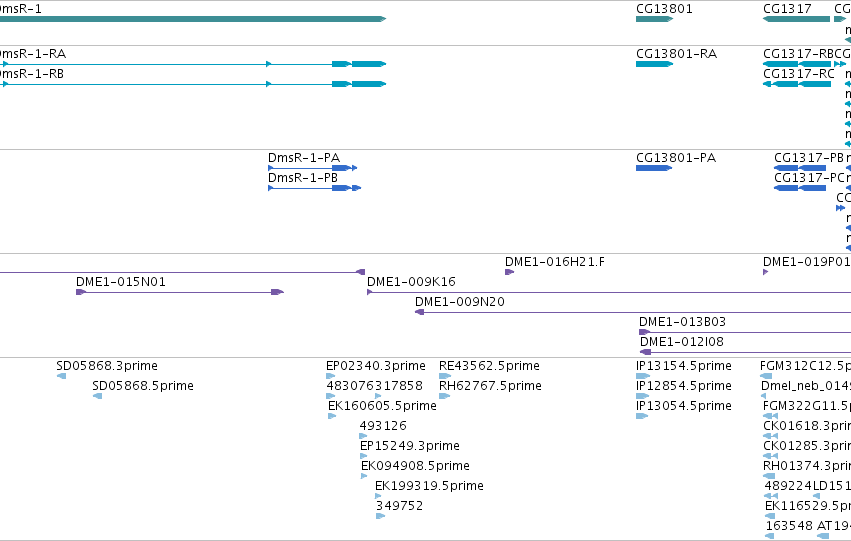Select BAC clone DME1-013B03
The height and width of the screenshot is (541, 851).
click(745, 332)
